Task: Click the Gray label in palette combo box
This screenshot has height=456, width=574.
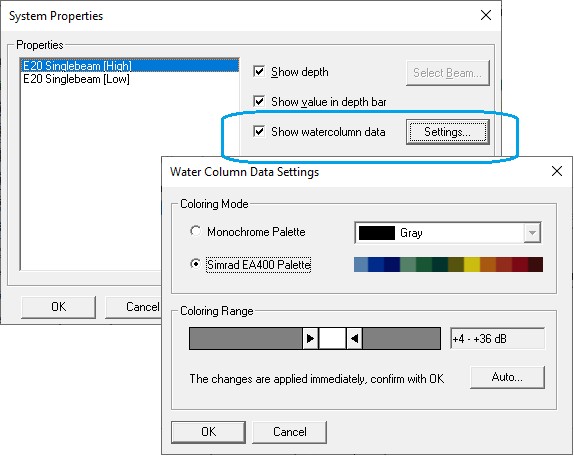Action: click(411, 233)
